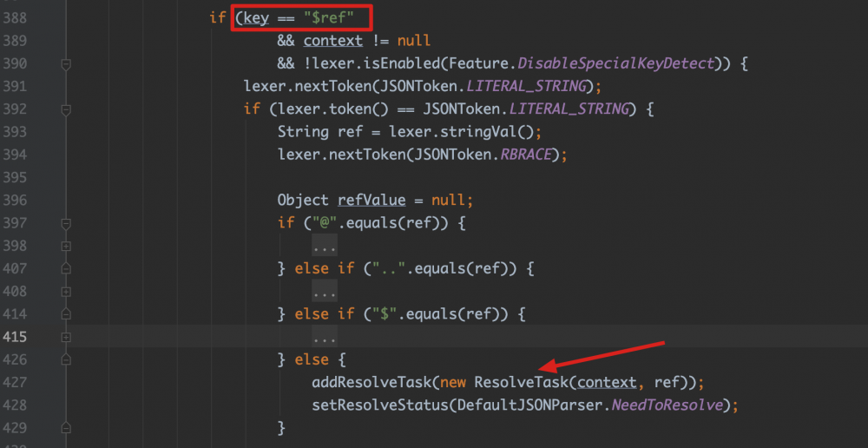Click the 'DefaultJSONParser' class name
868x448 pixels.
pos(529,405)
